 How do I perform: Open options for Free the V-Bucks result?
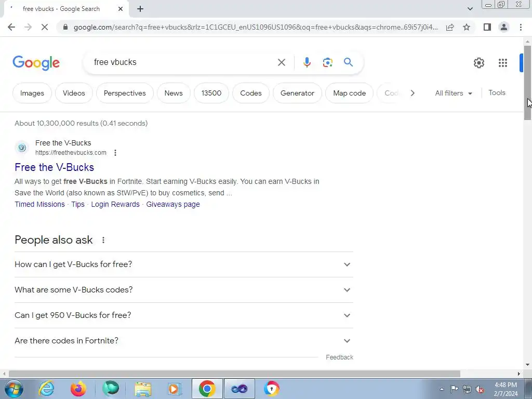(x=115, y=153)
